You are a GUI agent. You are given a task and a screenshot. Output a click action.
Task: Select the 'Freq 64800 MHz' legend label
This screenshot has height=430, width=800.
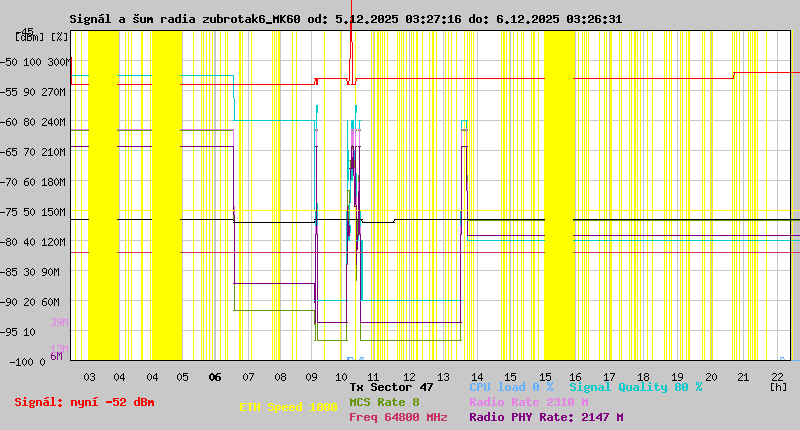(x=398, y=417)
